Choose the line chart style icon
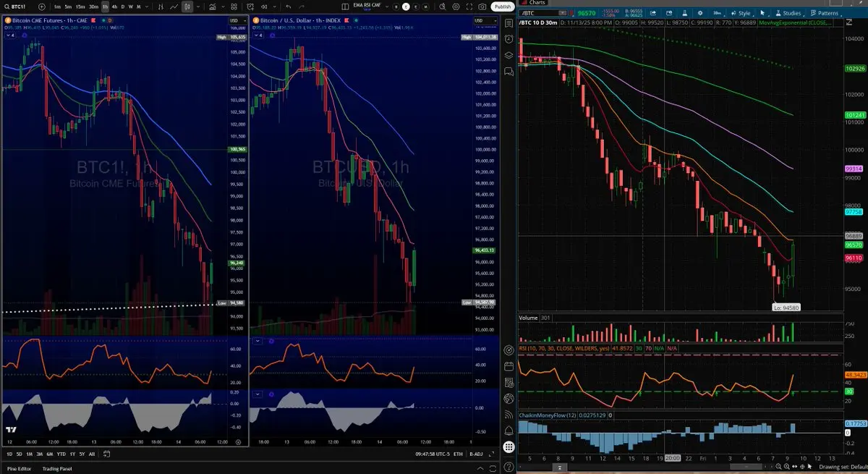This screenshot has width=868, height=474. point(174,7)
